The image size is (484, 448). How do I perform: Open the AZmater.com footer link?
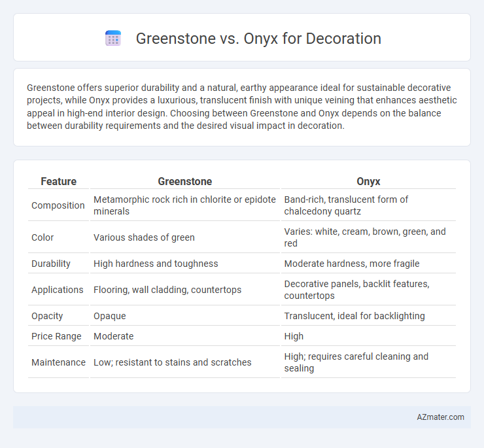[x=440, y=417]
